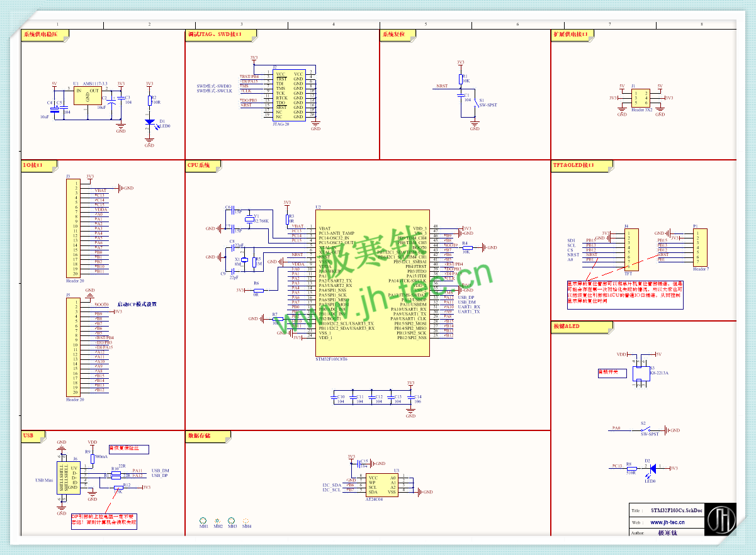
Task: Select the JTAG-20 connector J2
Action: click(289, 95)
